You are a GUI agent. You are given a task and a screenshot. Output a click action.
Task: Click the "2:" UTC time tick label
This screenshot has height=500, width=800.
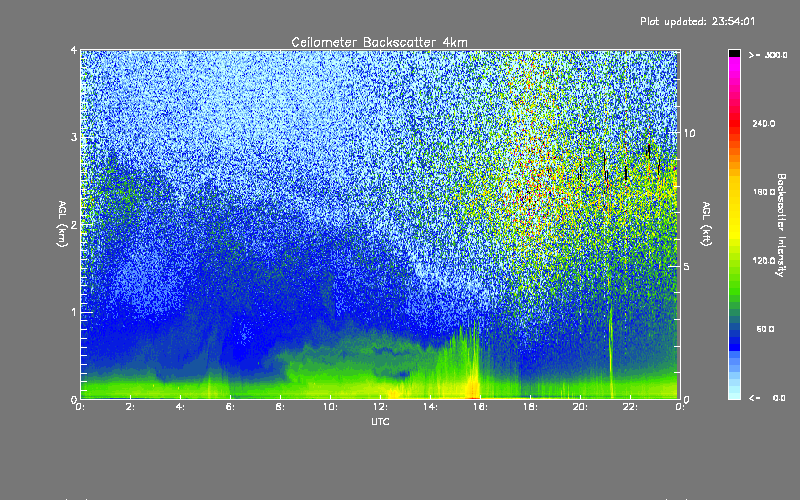[x=130, y=407]
